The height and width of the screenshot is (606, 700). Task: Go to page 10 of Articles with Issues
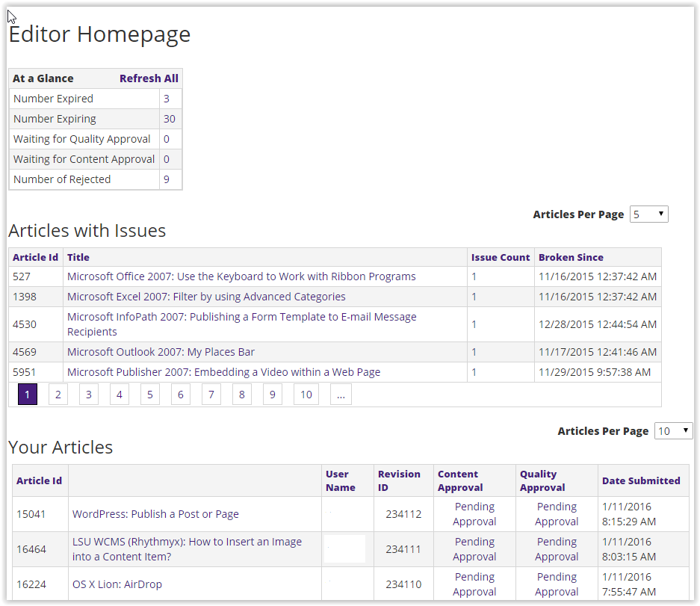point(306,394)
